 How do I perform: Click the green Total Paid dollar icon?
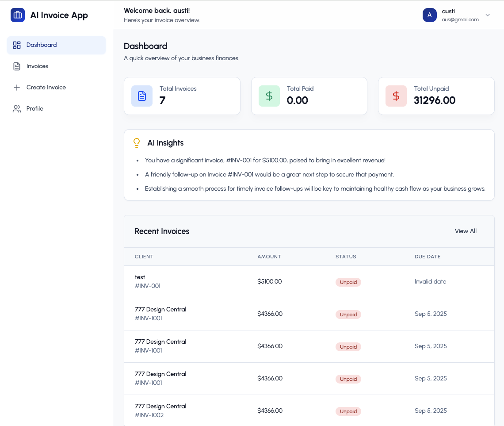[x=269, y=96]
